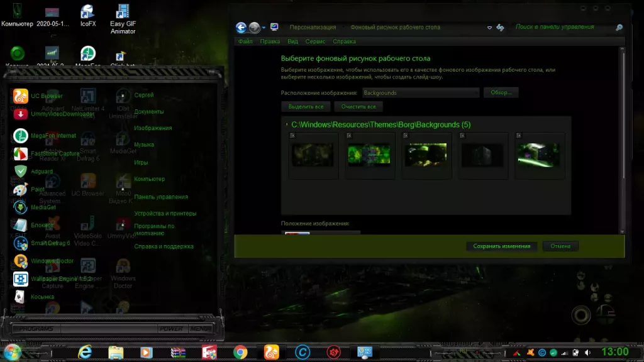Screen dimensions: 644x362
Task: Toggle checkbox on the fifth wallpaper
Action: point(519,136)
